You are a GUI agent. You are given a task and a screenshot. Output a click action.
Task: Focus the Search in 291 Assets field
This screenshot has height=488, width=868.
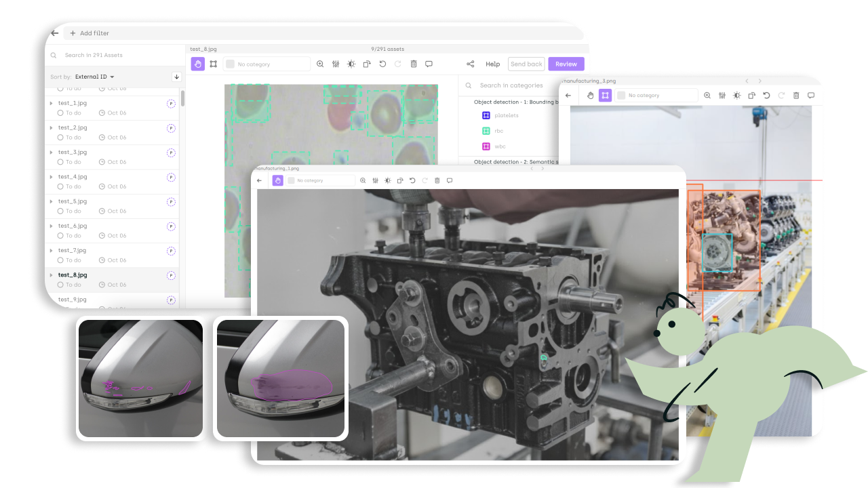click(115, 55)
